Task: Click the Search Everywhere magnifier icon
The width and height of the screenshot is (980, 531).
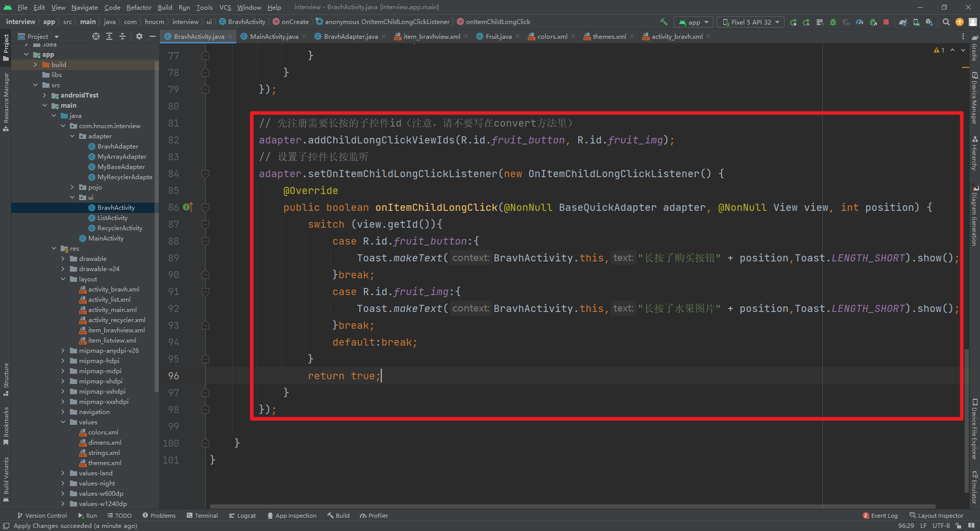Action: [946, 22]
